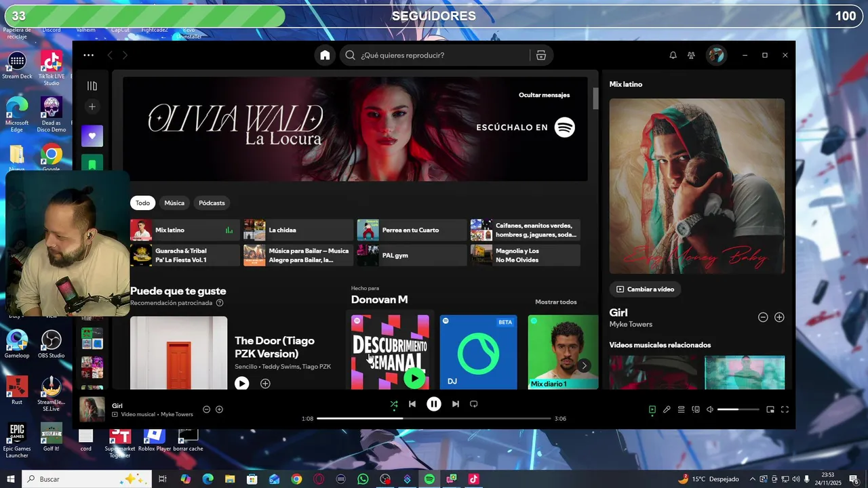Image resolution: width=868 pixels, height=488 pixels.
Task: Open Liked Songs purple heart tile
Action: [92, 136]
